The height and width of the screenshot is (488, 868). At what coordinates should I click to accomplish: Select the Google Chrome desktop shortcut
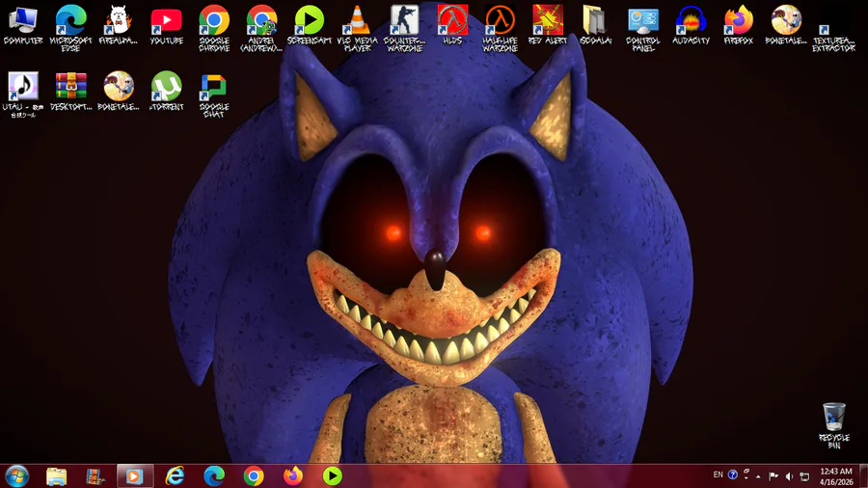(x=214, y=28)
